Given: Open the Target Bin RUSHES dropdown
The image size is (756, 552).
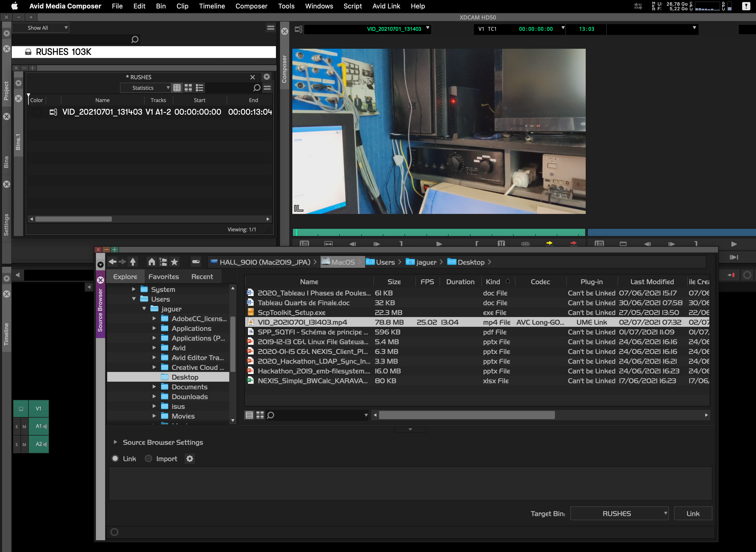Looking at the screenshot, I should click(619, 513).
